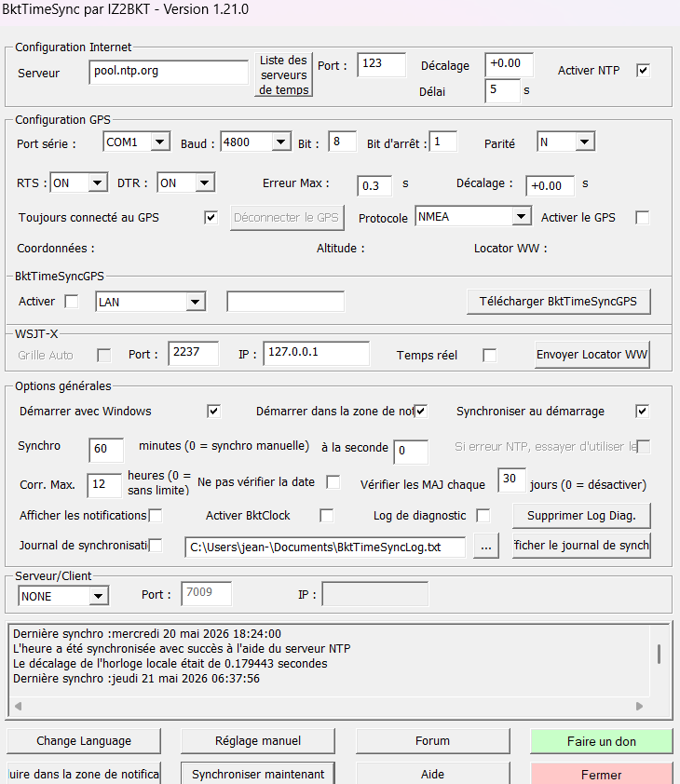This screenshot has width=680, height=784.
Task: Click the Corr. Max. hours field
Action: click(104, 485)
